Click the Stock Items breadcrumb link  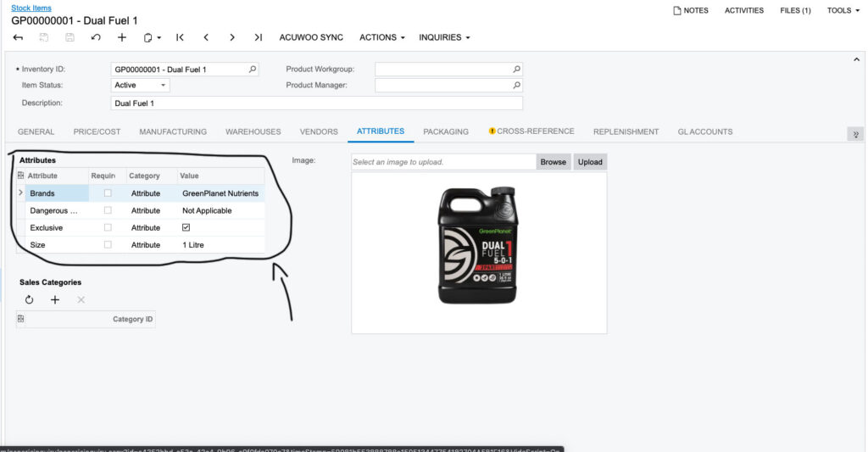click(31, 8)
